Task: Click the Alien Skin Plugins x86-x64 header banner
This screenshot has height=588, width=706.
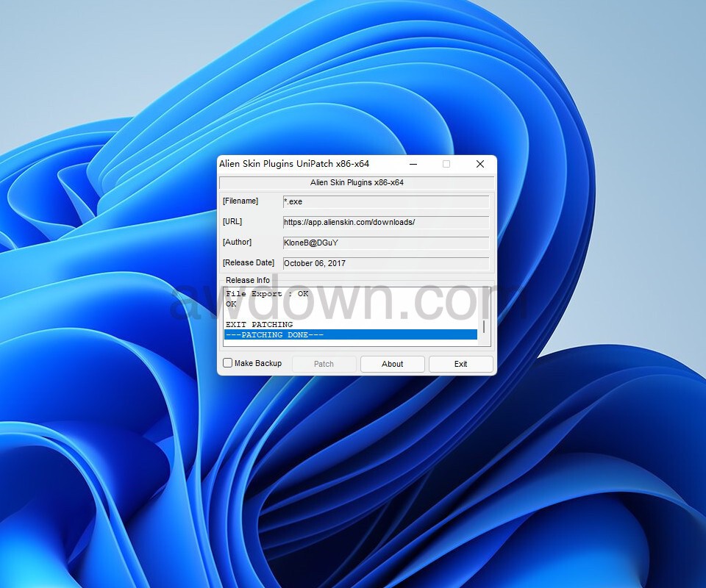Action: pyautogui.click(x=357, y=182)
